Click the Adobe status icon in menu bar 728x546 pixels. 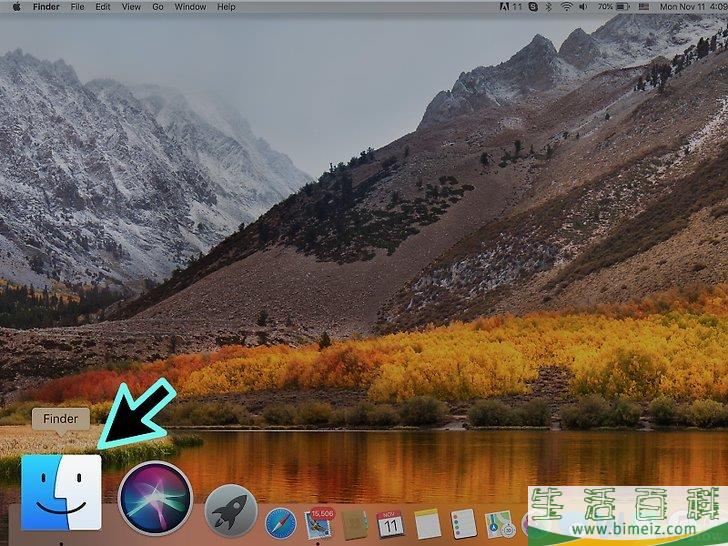coord(510,6)
